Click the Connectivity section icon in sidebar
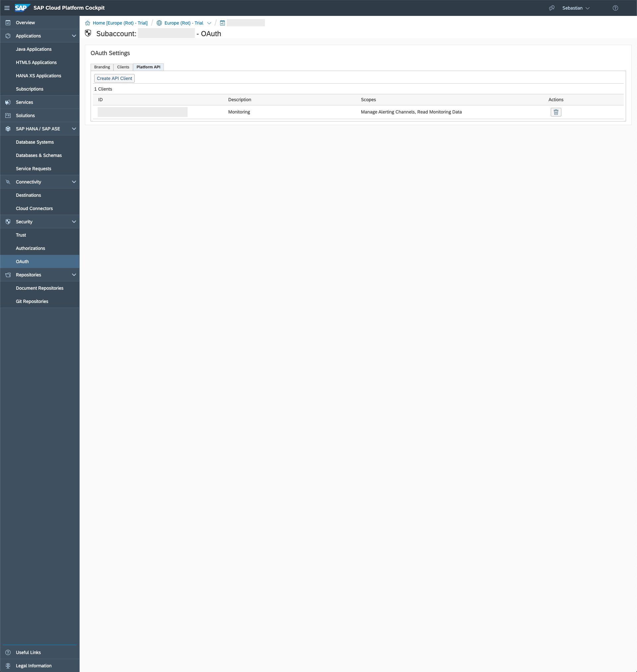 [x=8, y=182]
